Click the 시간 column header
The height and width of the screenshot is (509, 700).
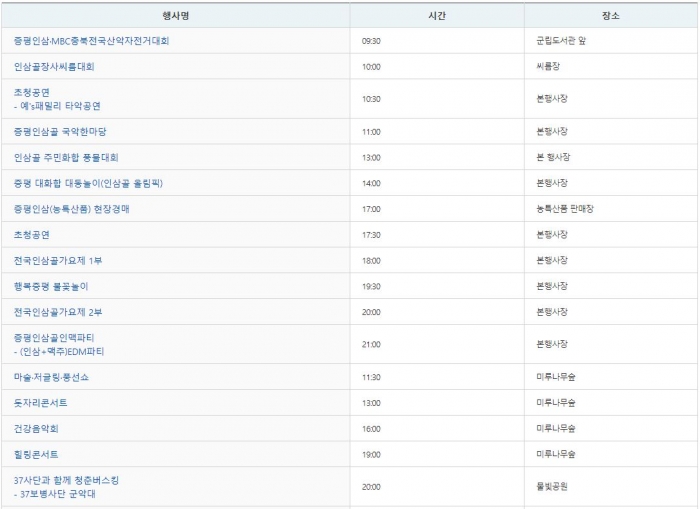pyautogui.click(x=437, y=16)
